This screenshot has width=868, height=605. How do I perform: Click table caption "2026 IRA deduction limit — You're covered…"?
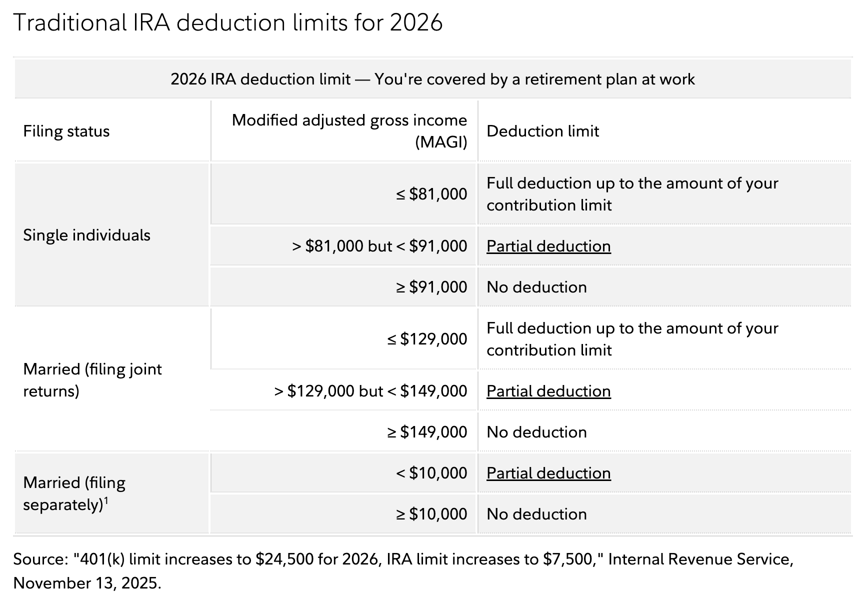tap(432, 79)
